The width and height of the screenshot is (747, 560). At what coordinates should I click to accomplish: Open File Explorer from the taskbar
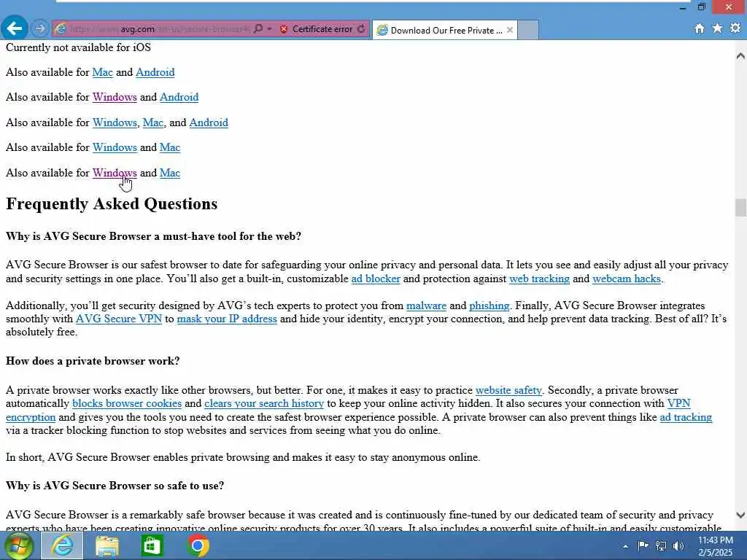pyautogui.click(x=107, y=546)
